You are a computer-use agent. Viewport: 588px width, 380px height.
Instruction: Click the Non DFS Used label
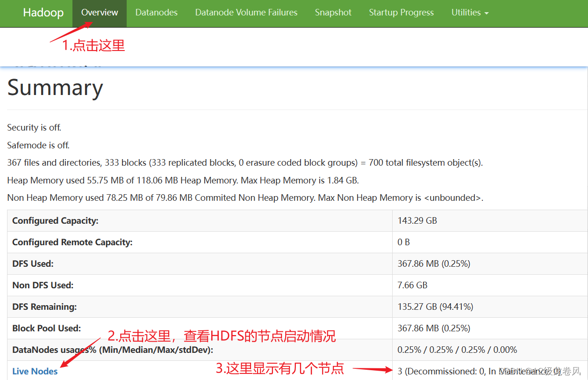pyautogui.click(x=43, y=285)
